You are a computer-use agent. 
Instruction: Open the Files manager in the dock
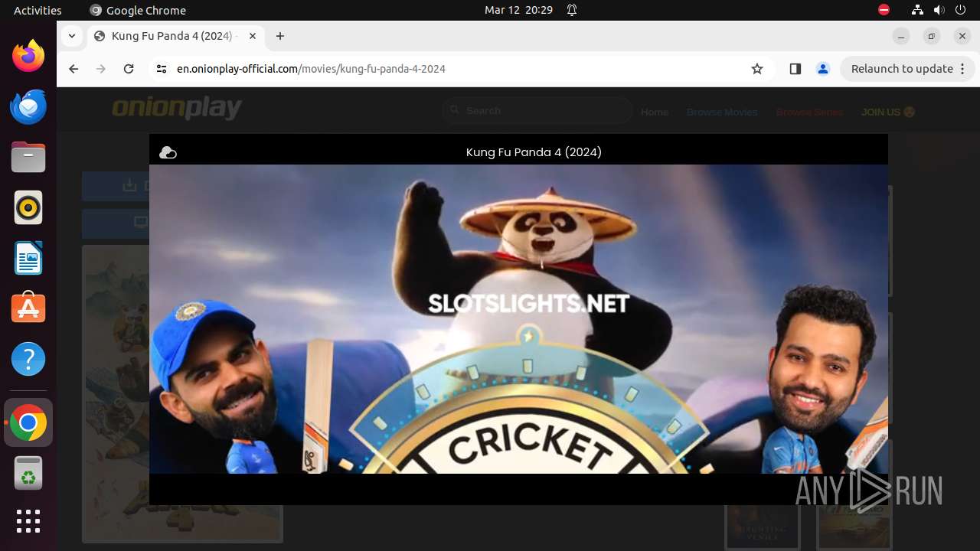(28, 157)
